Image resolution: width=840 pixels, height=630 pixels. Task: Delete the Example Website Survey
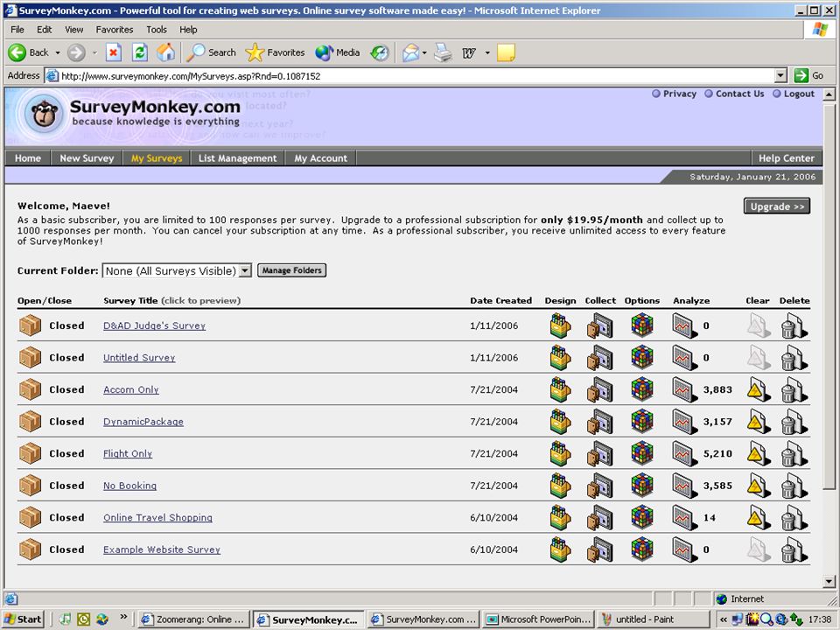(x=794, y=549)
